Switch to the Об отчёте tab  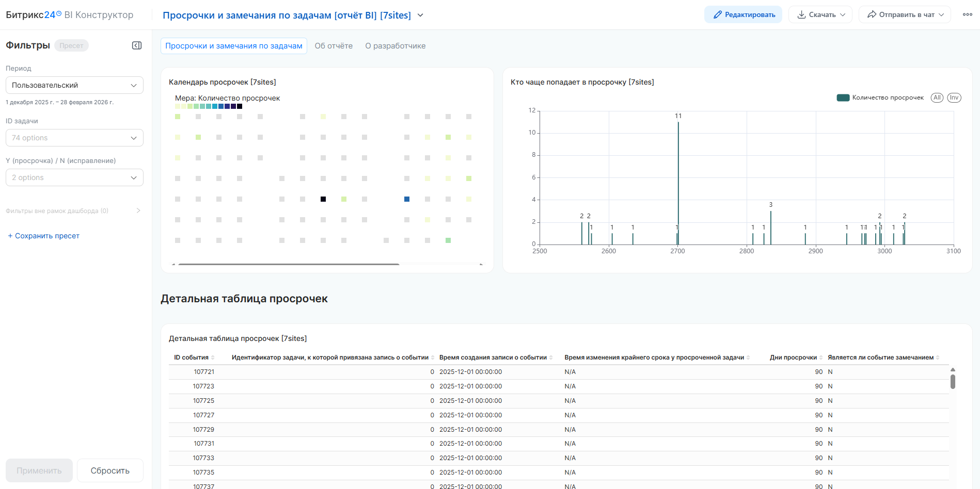point(334,46)
